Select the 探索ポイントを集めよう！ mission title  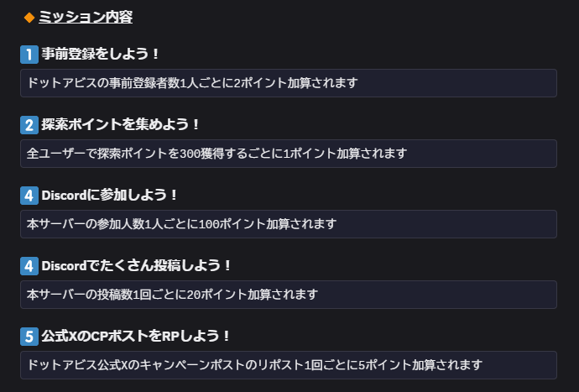[121, 125]
